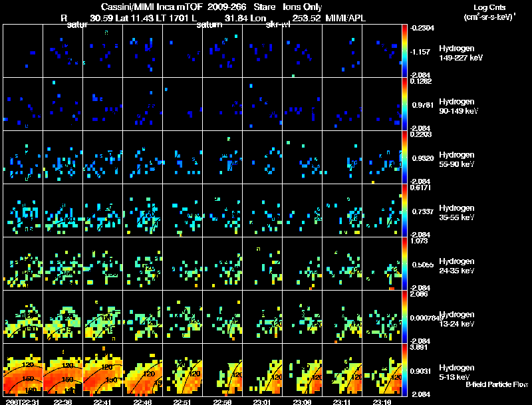This screenshot has width=532, height=405.
Task: Select the 5-13 keV panel at 22:41
Action: pos(102,370)
